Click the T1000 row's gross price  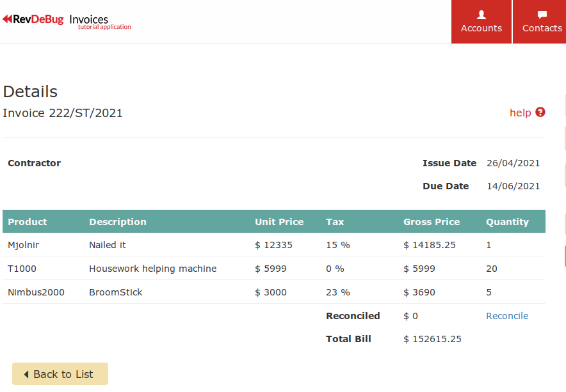[419, 269]
